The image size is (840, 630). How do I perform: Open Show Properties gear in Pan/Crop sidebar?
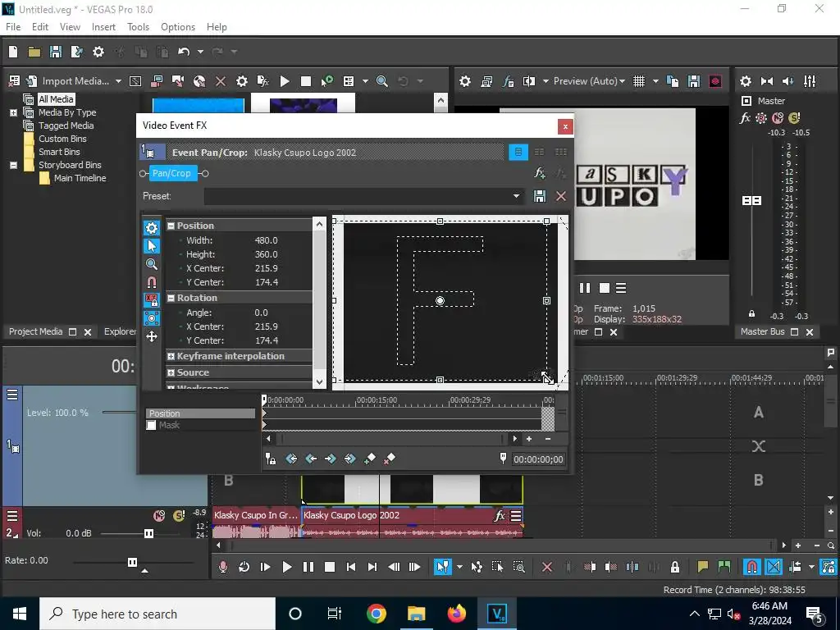[x=152, y=228]
